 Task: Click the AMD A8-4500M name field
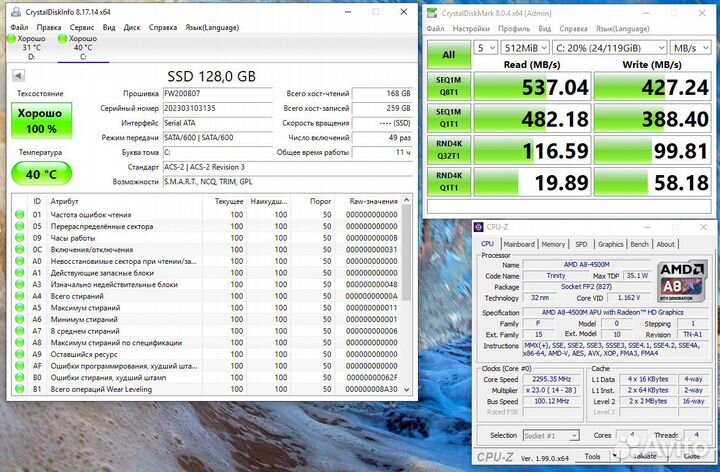tap(586, 264)
